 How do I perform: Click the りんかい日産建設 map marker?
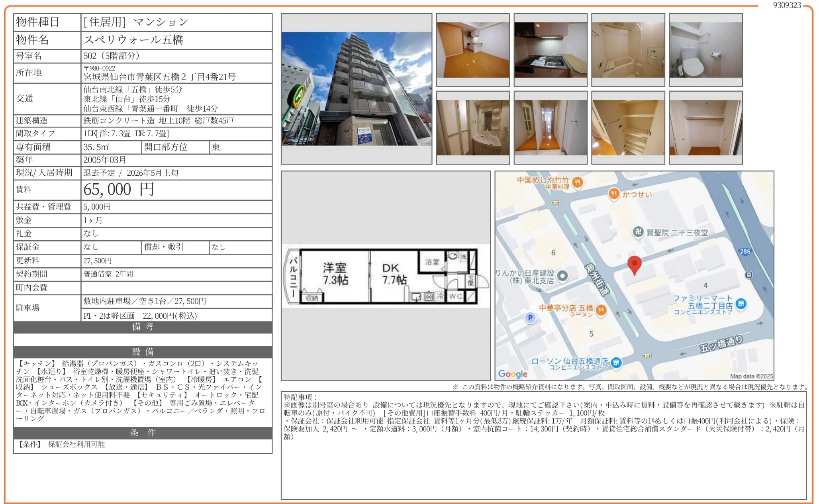(x=562, y=275)
